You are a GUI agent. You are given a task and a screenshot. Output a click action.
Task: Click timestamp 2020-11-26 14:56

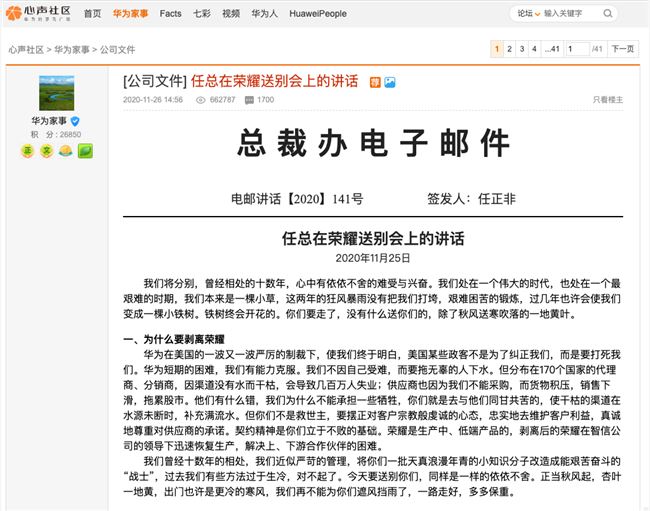tap(153, 99)
